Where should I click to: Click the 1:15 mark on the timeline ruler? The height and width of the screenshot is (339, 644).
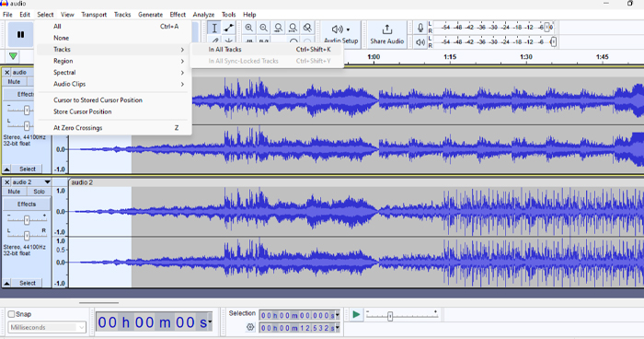pos(450,57)
